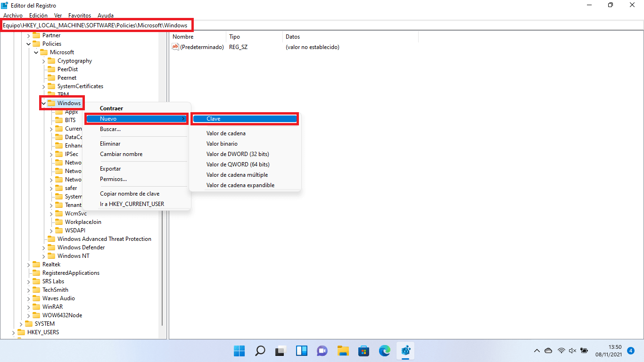644x362 pixels.
Task: Select Windows Advanced Threat Protection folder icon
Action: coord(51,239)
